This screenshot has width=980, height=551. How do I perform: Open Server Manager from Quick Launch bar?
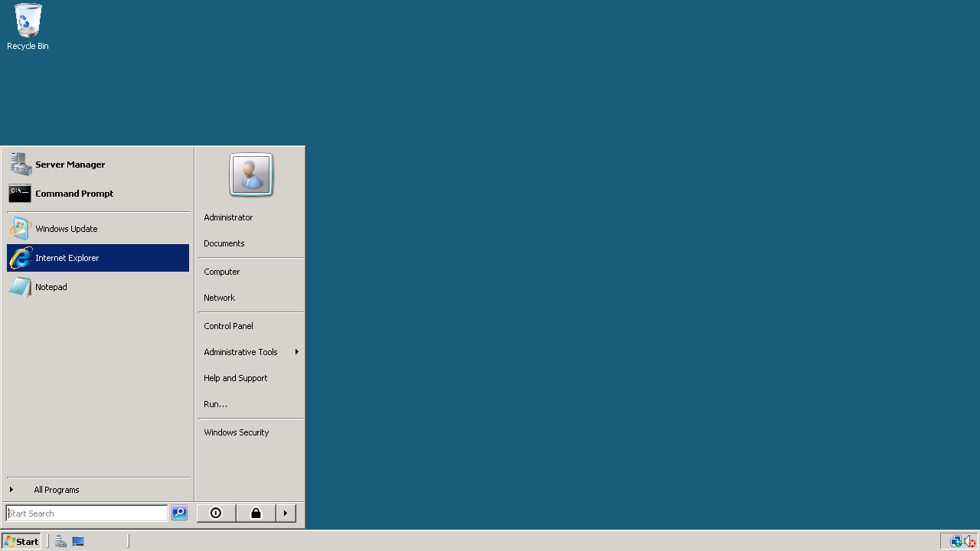[x=60, y=542]
